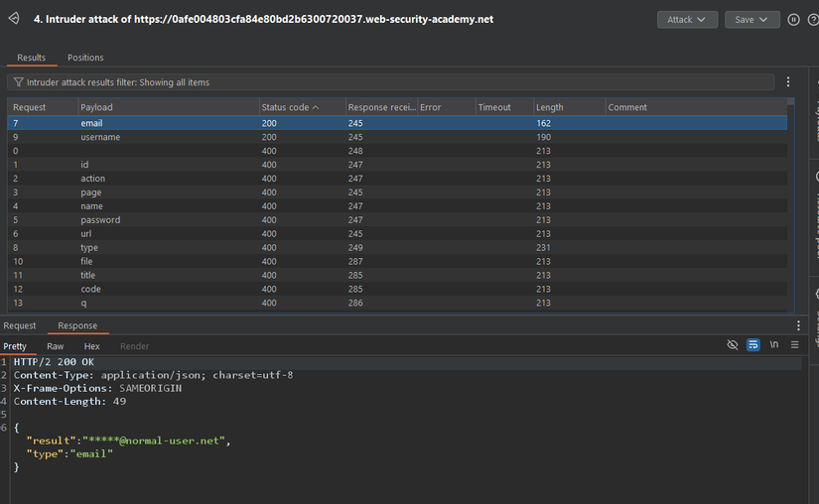Select the row with payload type
This screenshot has width=819, height=504.
click(397, 247)
